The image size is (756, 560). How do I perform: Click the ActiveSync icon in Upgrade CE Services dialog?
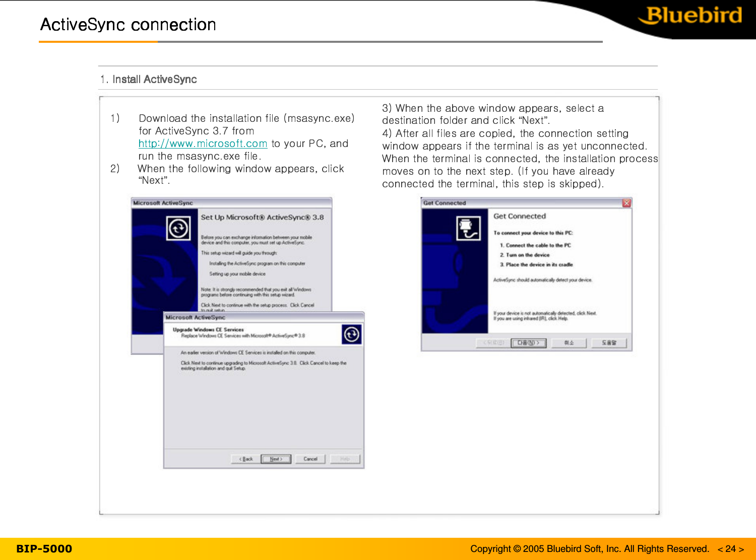pyautogui.click(x=351, y=334)
